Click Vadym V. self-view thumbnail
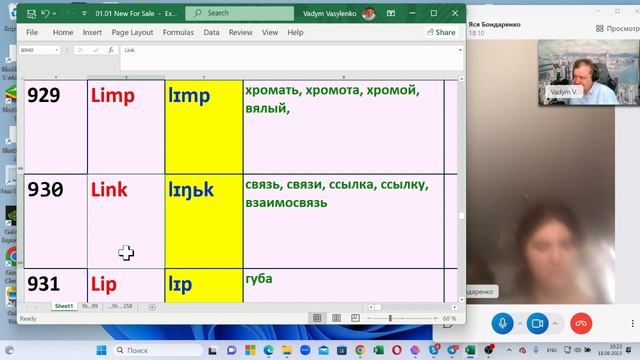The image size is (640, 360). click(589, 73)
